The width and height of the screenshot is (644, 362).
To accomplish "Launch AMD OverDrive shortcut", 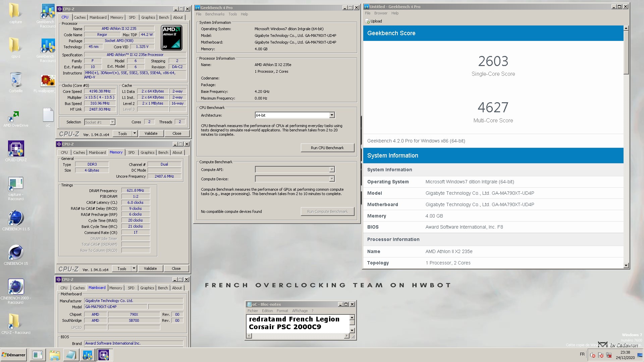I will coord(15,119).
